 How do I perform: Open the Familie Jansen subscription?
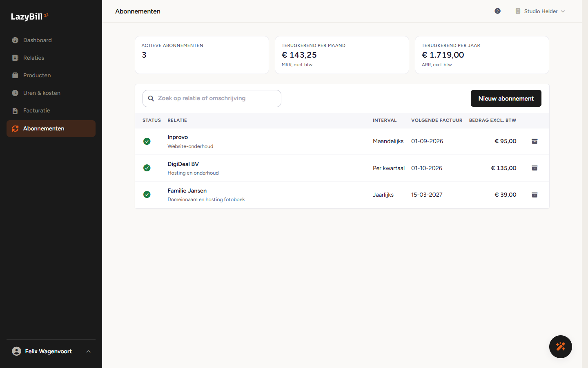pos(342,195)
